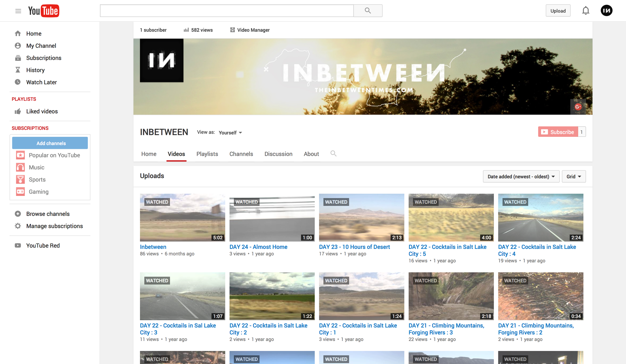
Task: Open the Date added sort dropdown
Action: (x=521, y=176)
